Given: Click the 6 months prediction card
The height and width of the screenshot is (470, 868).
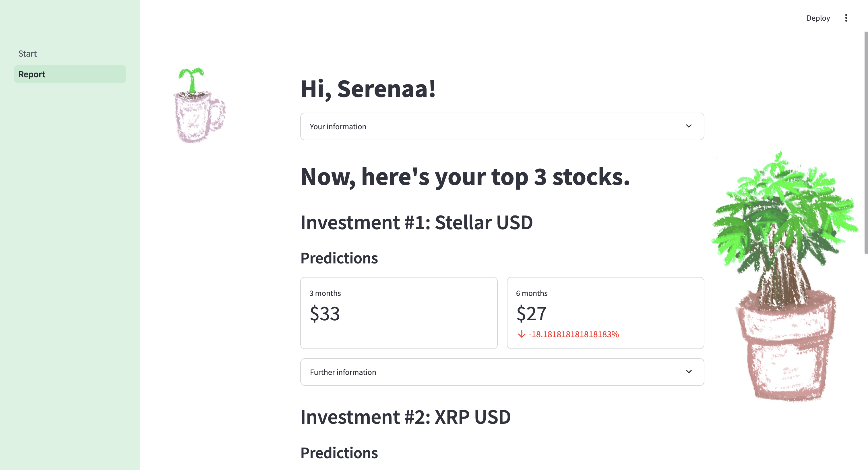Looking at the screenshot, I should click(605, 313).
